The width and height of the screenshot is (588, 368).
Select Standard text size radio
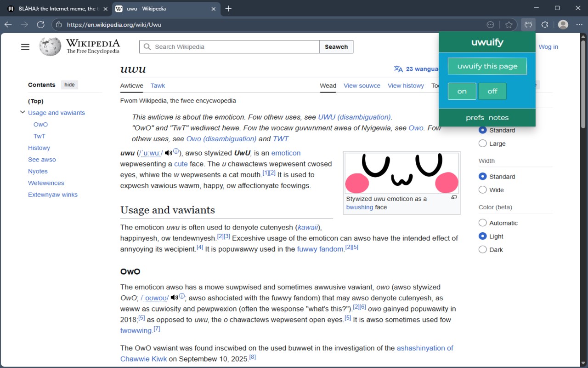tap(483, 130)
